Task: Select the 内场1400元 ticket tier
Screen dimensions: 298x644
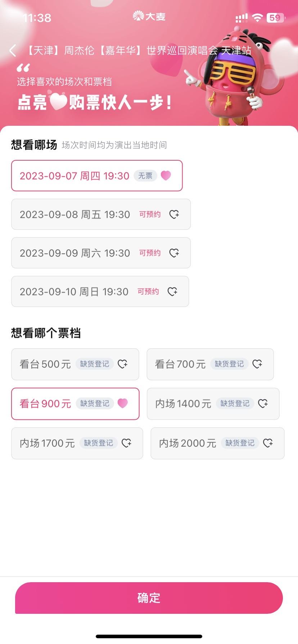Action: (x=213, y=404)
